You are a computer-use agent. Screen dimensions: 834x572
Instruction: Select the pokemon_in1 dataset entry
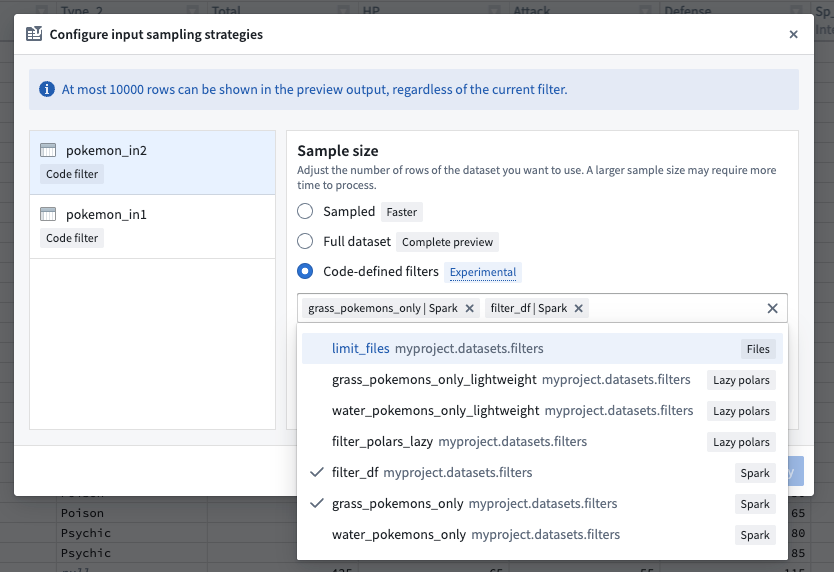[x=153, y=227]
